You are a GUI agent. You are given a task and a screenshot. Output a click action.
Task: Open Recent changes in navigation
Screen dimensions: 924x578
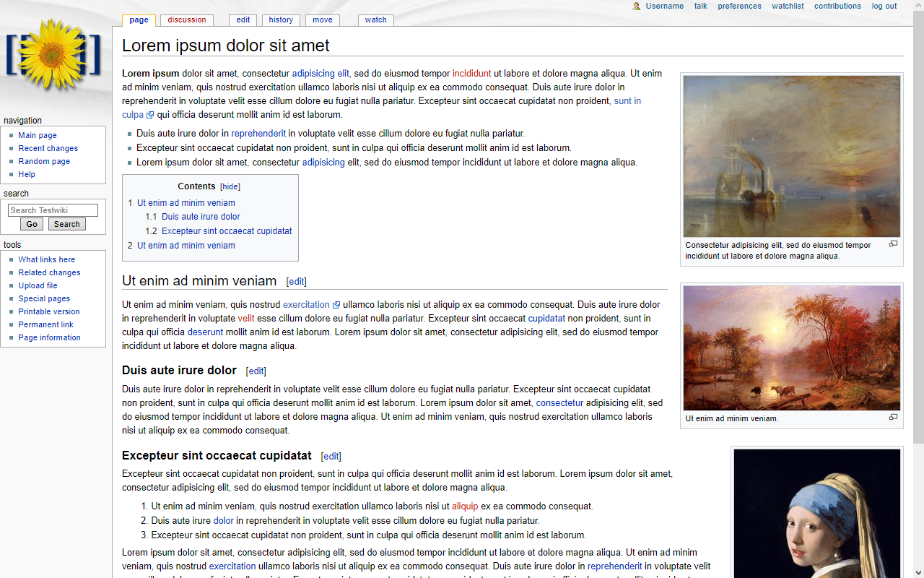click(x=48, y=148)
